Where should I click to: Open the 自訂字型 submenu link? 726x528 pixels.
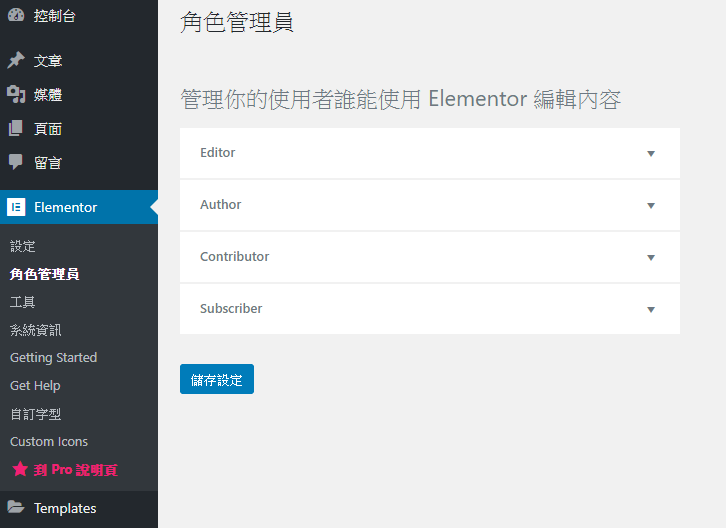click(36, 414)
